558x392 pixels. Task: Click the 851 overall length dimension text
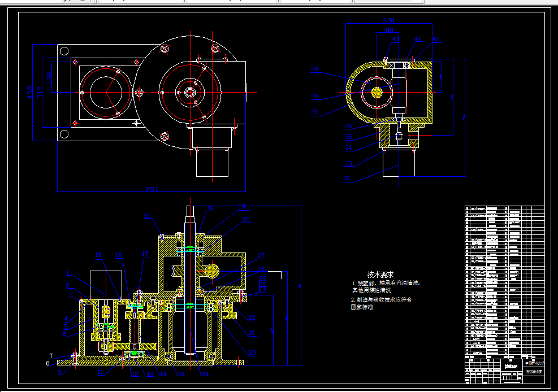[x=152, y=189]
